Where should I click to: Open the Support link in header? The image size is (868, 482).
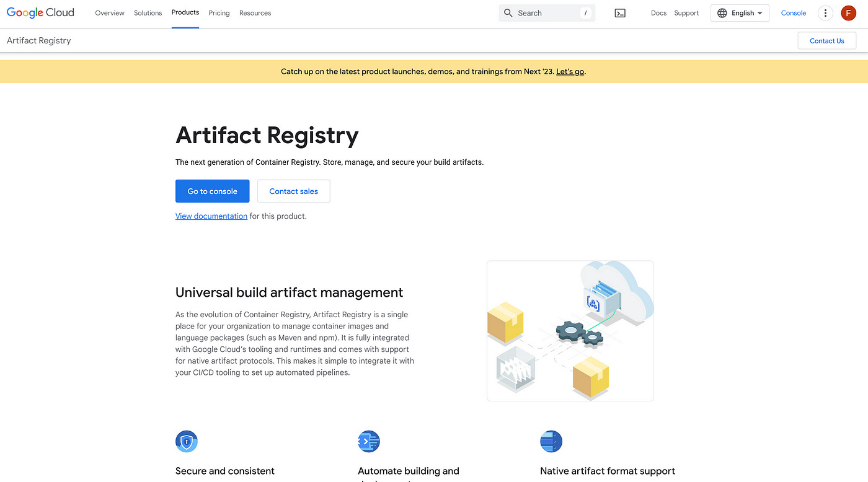686,13
